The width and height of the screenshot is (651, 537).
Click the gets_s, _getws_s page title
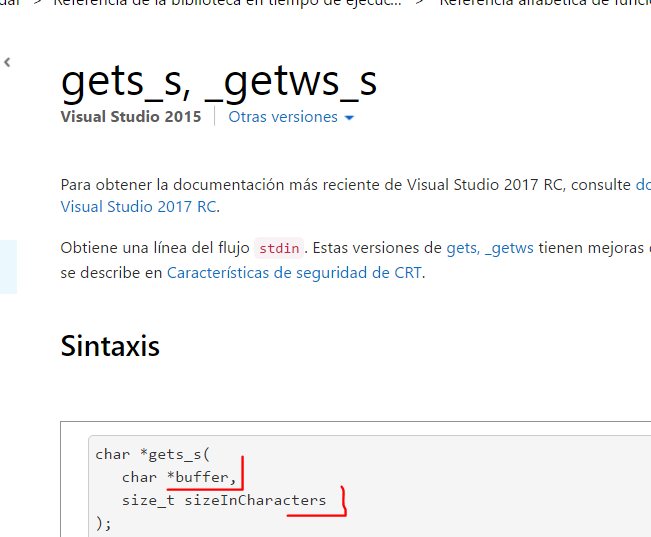[219, 80]
